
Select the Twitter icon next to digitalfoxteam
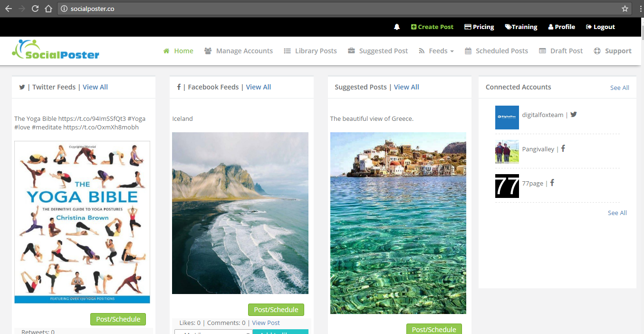coord(574,114)
